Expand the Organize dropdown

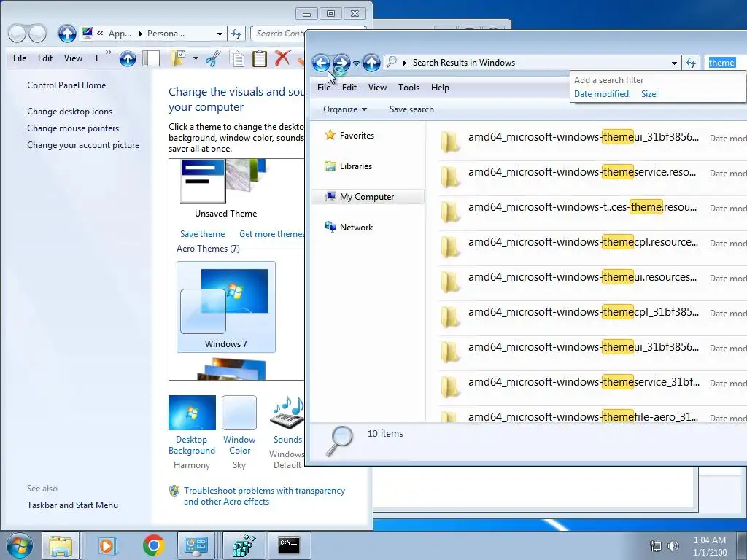coord(345,109)
